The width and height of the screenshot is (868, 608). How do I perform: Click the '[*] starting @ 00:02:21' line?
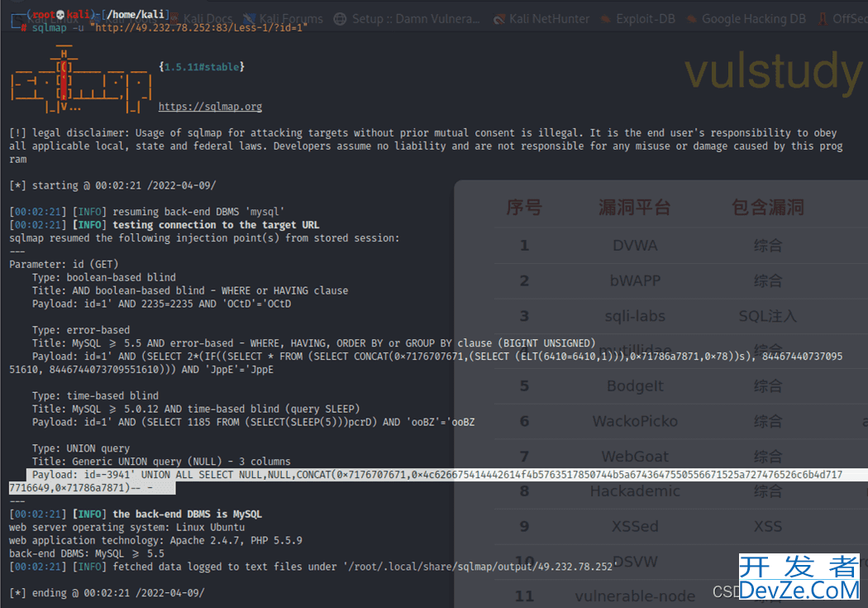(x=112, y=185)
